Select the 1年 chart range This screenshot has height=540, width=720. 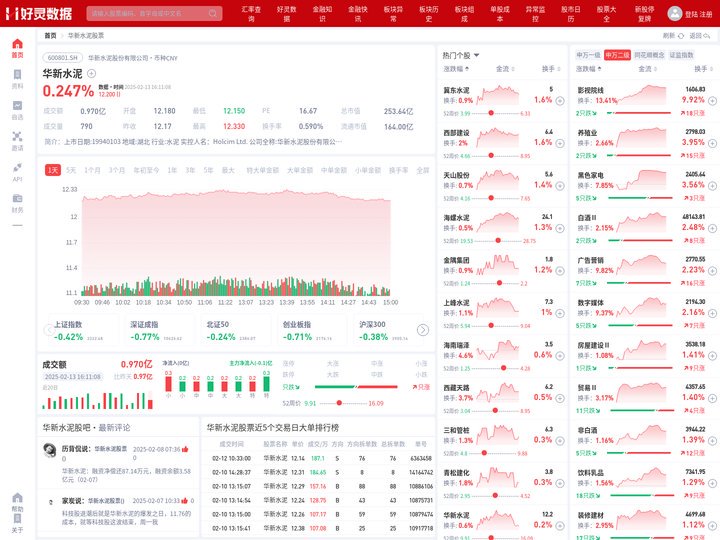click(172, 170)
